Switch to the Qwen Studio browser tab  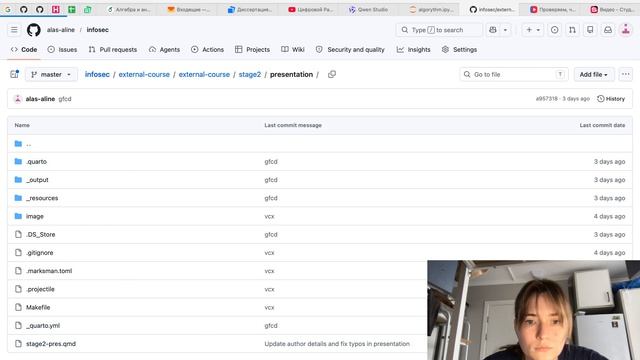click(x=369, y=9)
